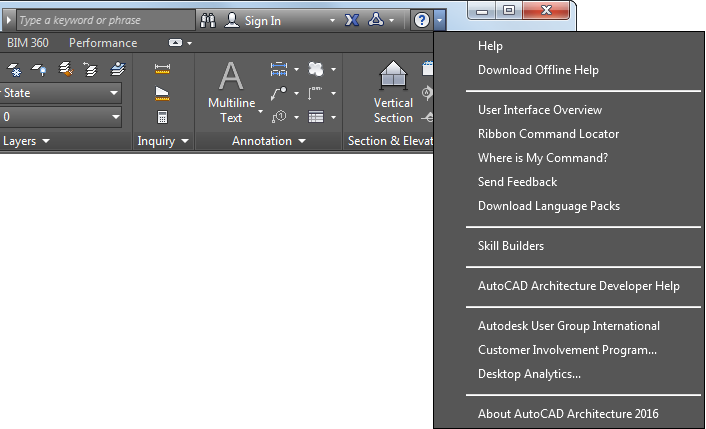Open User Interface Overview menu item

pyautogui.click(x=540, y=110)
